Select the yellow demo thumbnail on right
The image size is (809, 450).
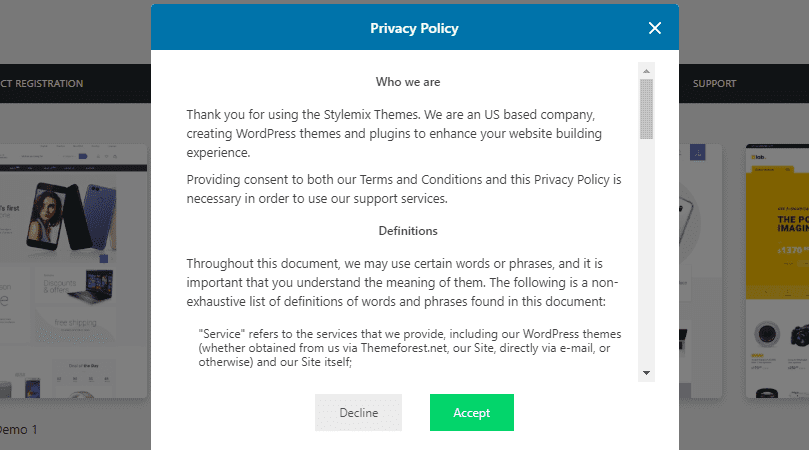click(777, 270)
